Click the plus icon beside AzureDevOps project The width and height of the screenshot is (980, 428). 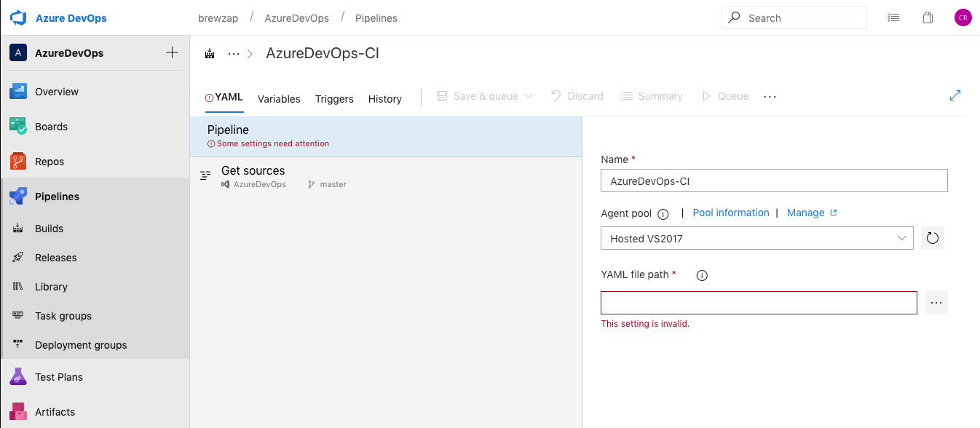tap(172, 52)
